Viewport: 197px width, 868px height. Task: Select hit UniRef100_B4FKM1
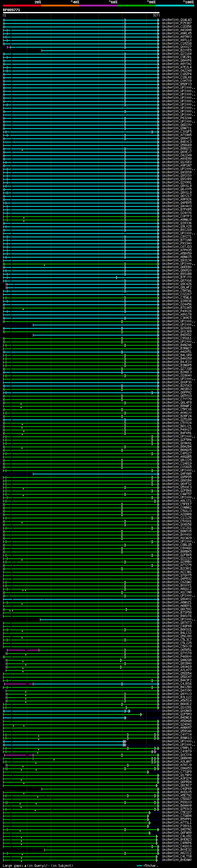(x=176, y=433)
